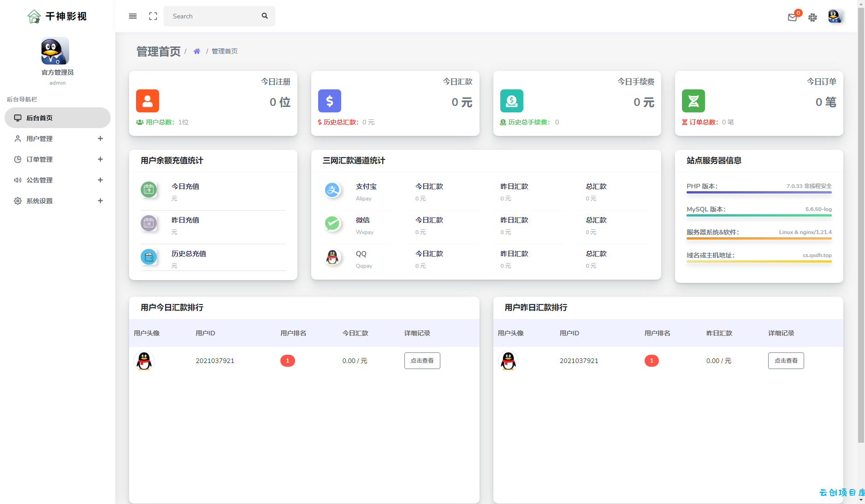Click the PHP version progress bar

point(759,192)
